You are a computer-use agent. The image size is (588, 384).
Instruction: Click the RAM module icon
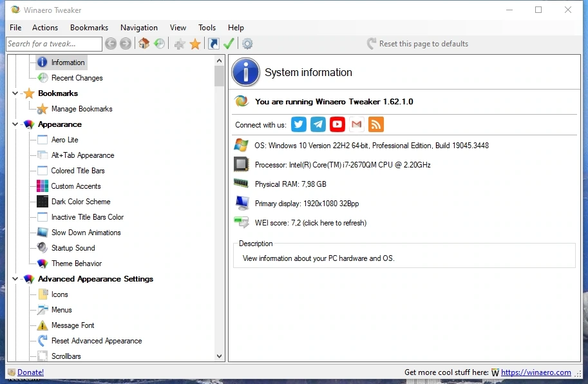(241, 183)
